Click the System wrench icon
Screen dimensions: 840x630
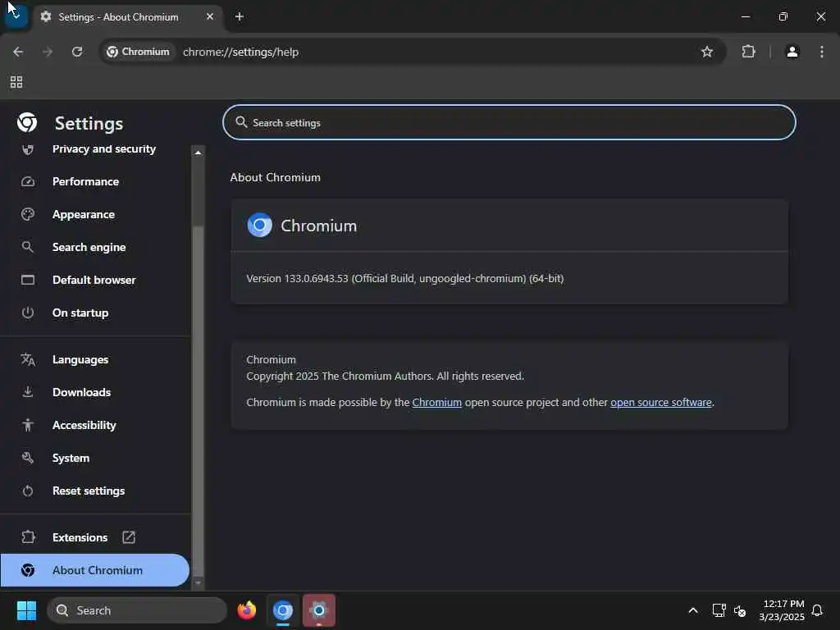coord(28,458)
